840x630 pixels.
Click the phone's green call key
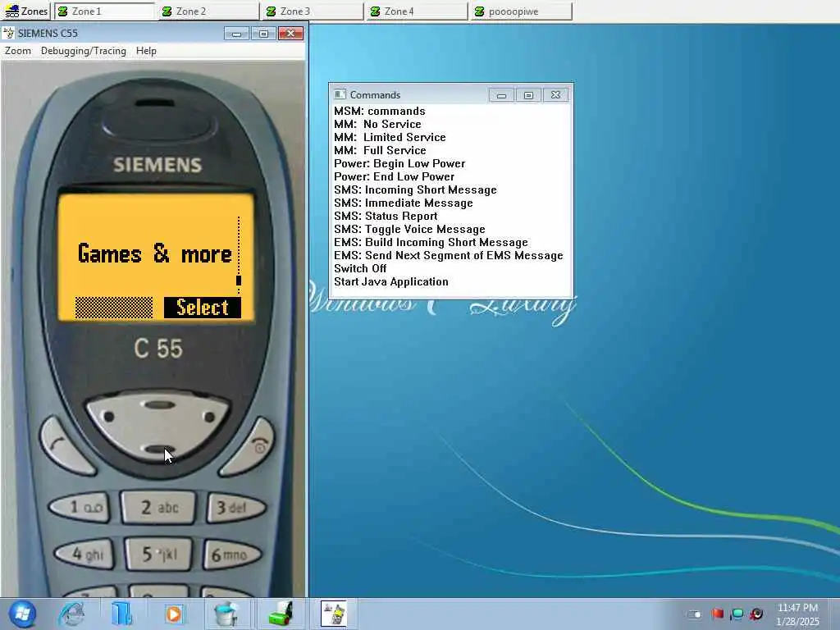click(66, 447)
